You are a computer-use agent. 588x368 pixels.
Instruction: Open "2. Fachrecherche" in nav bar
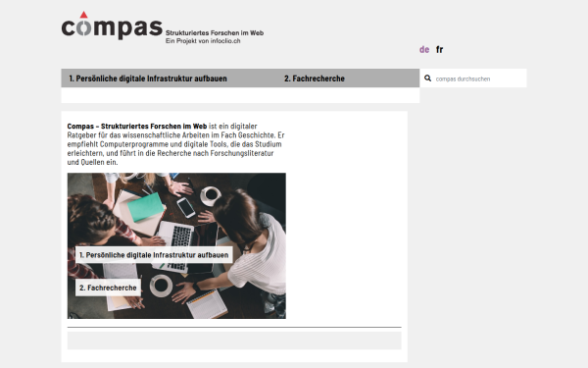pos(315,79)
